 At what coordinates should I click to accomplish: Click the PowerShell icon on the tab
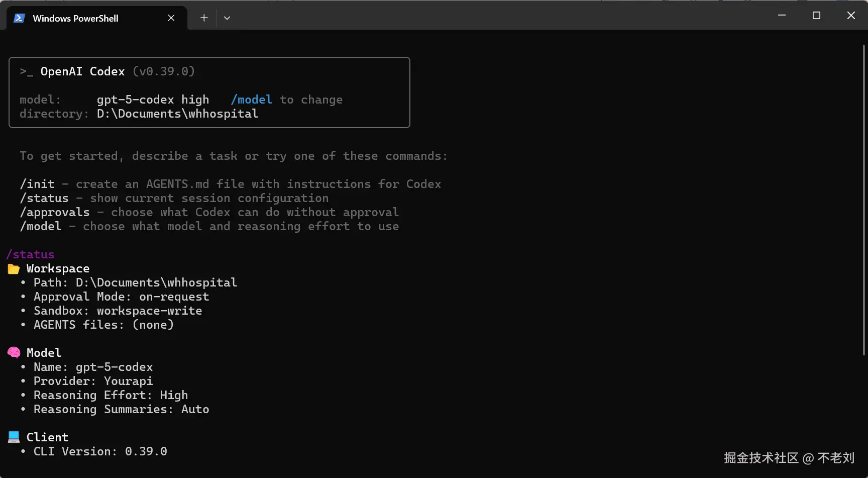pyautogui.click(x=20, y=18)
